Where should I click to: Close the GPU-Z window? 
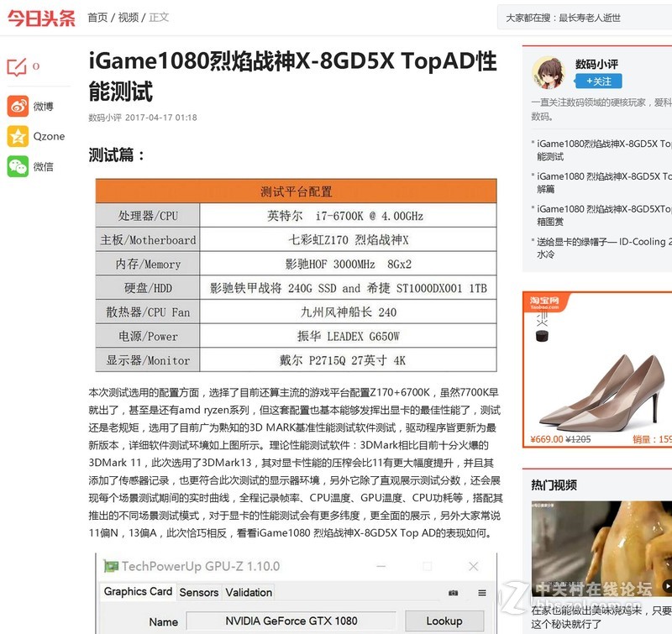473,566
